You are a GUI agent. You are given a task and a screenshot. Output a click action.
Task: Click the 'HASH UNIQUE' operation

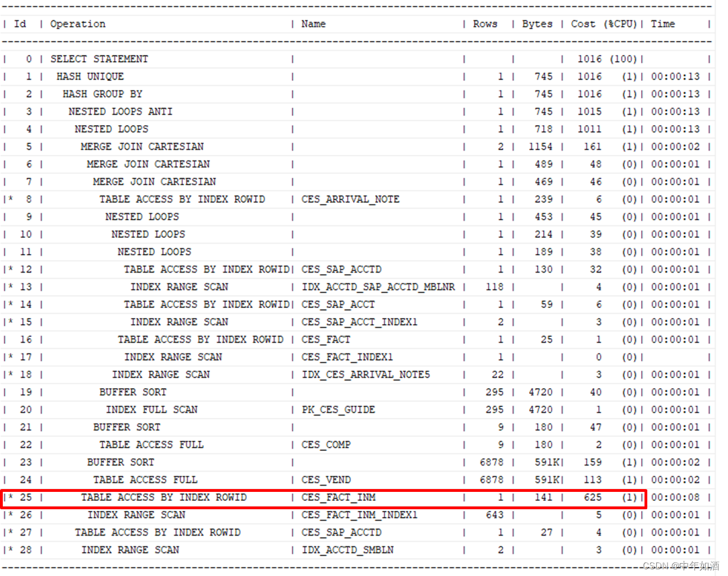click(x=90, y=76)
